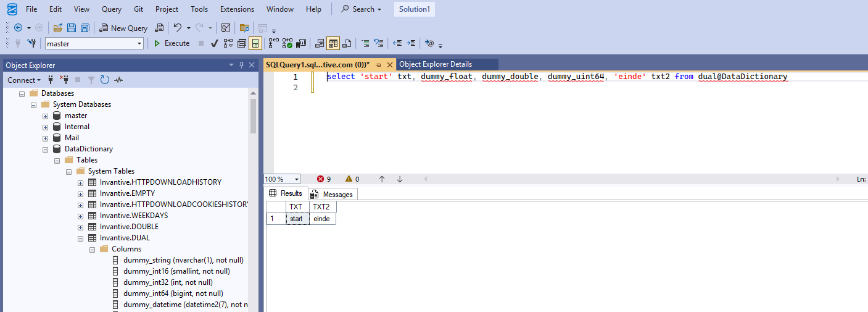Open the Undo history dropdown arrow
868x312 pixels.
click(x=188, y=28)
